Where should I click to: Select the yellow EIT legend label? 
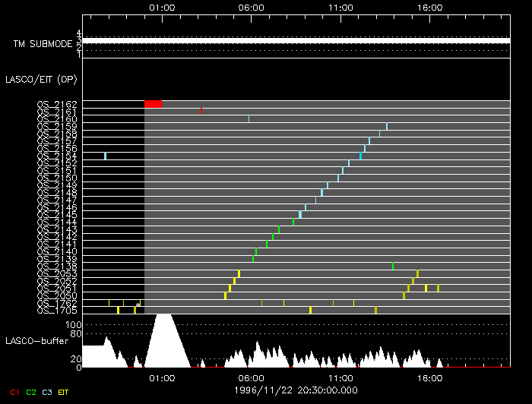[64, 392]
